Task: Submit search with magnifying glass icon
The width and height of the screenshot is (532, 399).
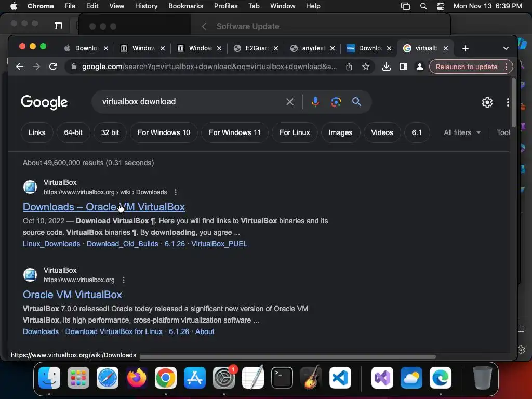Action: (x=356, y=101)
